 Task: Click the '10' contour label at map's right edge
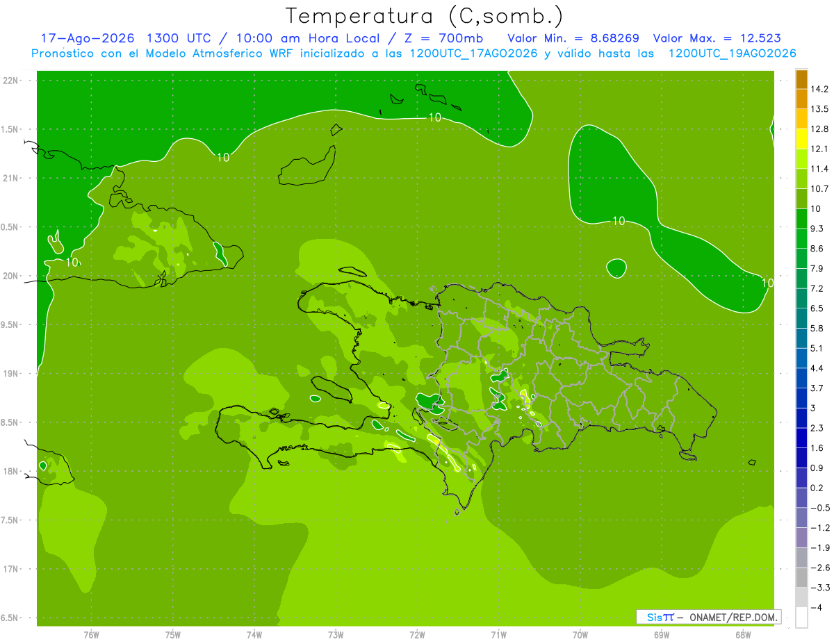click(x=767, y=283)
